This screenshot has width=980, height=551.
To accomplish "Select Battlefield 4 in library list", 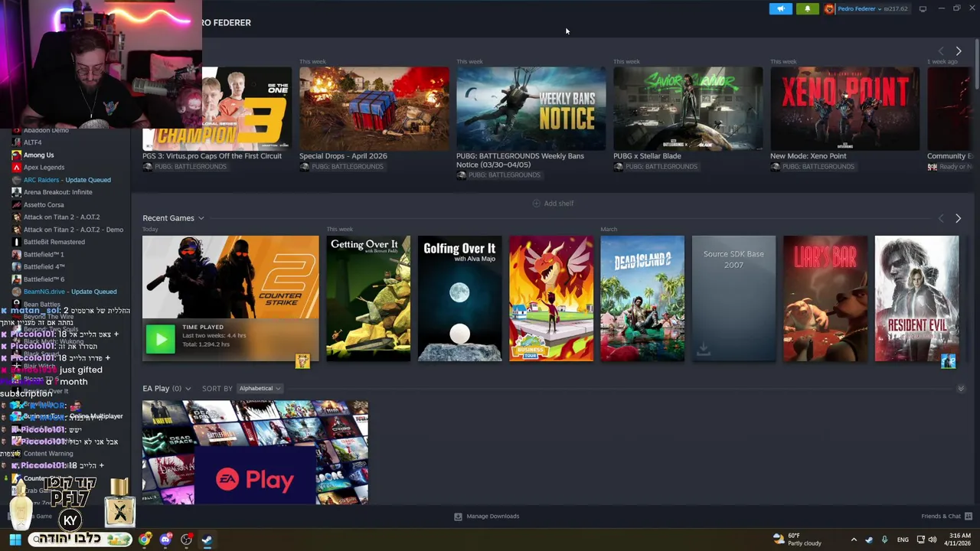I will click(44, 267).
